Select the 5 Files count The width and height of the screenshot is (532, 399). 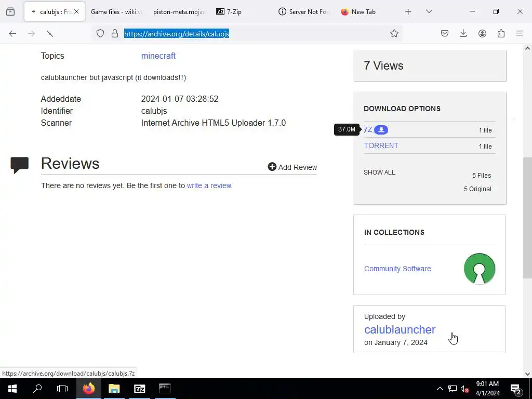coord(482,176)
